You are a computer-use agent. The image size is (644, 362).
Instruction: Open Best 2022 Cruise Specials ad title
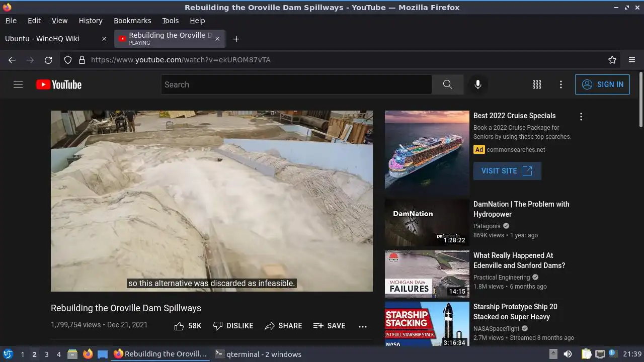point(514,116)
